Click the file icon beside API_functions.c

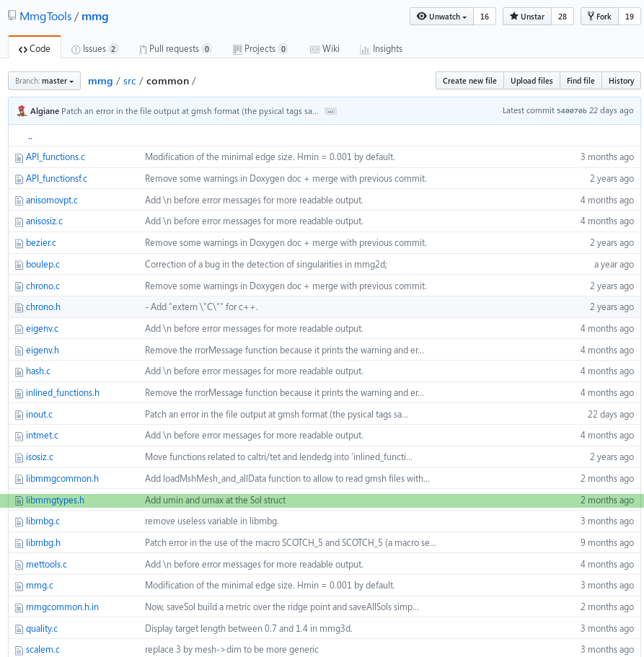pyautogui.click(x=19, y=157)
